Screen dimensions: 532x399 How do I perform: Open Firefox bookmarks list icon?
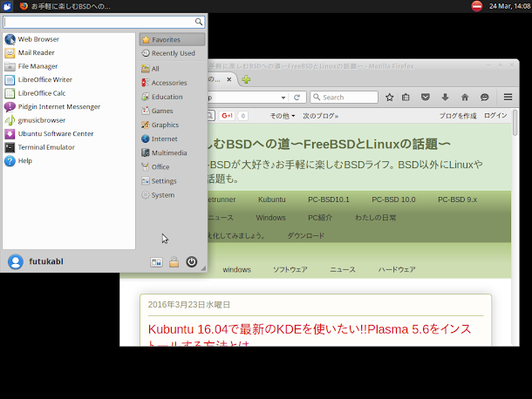[x=406, y=98]
